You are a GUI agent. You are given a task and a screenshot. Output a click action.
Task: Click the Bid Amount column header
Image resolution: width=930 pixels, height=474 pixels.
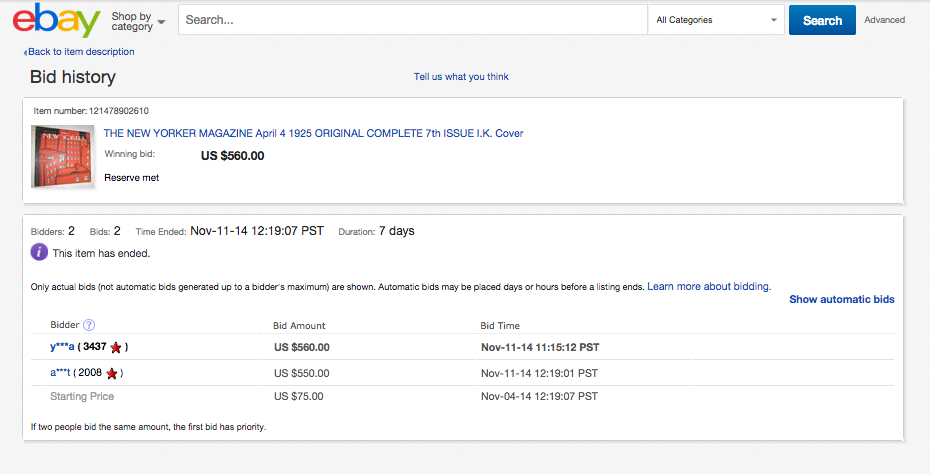point(299,326)
